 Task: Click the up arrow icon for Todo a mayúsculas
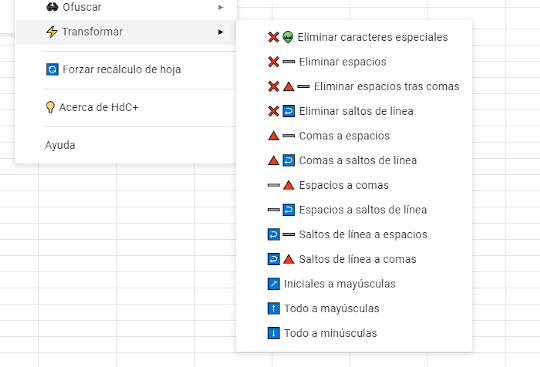tap(273, 308)
